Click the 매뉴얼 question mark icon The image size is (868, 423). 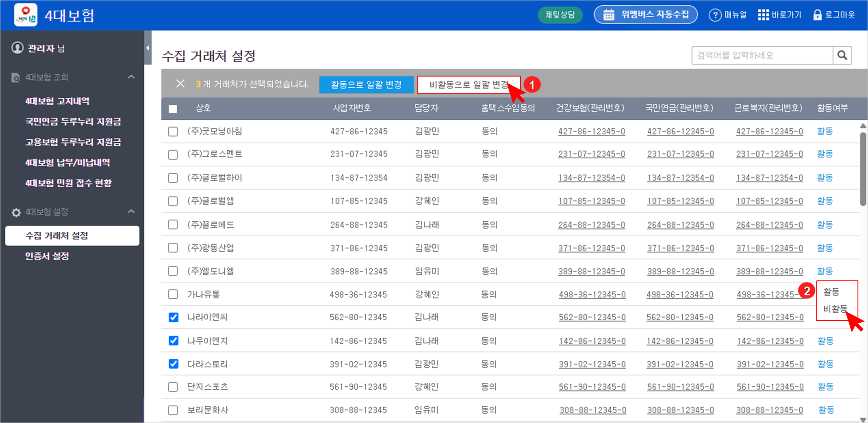tap(715, 15)
